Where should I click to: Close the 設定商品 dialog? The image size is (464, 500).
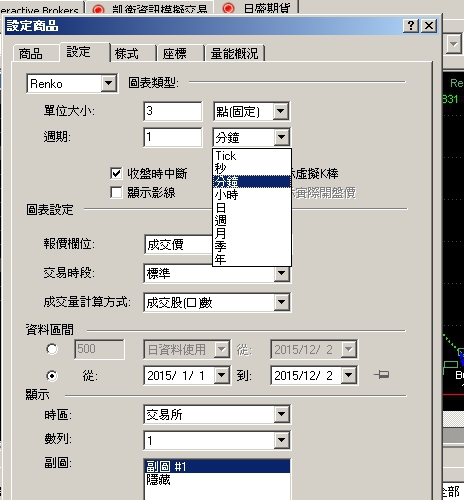(429, 26)
